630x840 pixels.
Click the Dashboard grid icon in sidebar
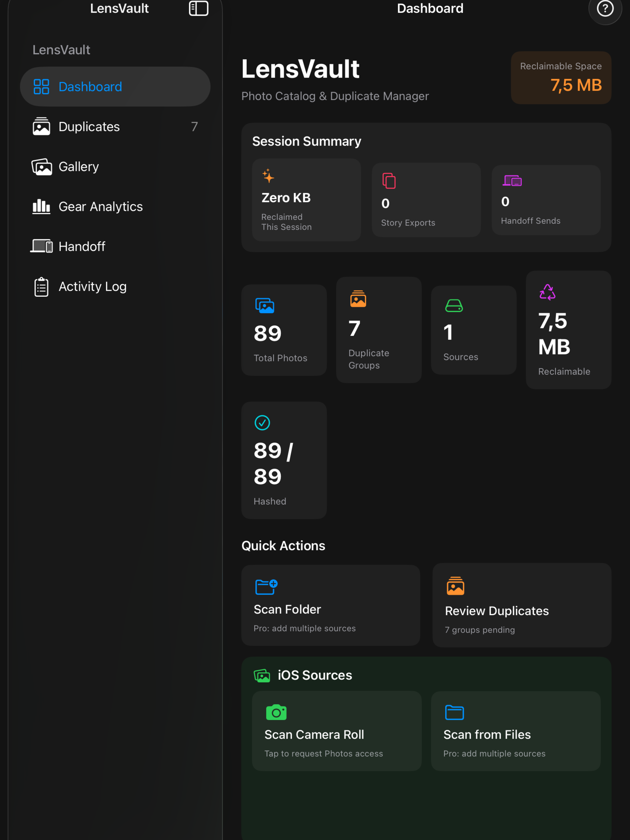tap(42, 87)
